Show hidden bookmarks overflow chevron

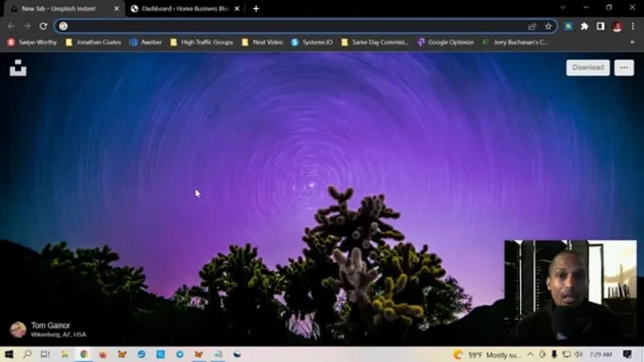[632, 42]
